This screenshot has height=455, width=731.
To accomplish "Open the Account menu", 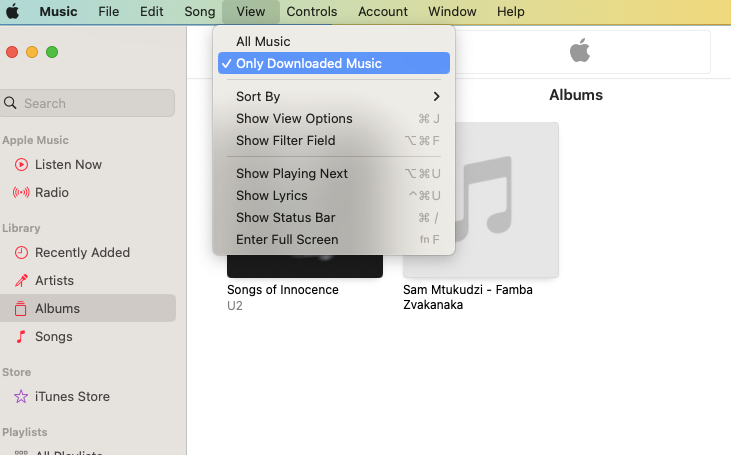I will (x=383, y=11).
